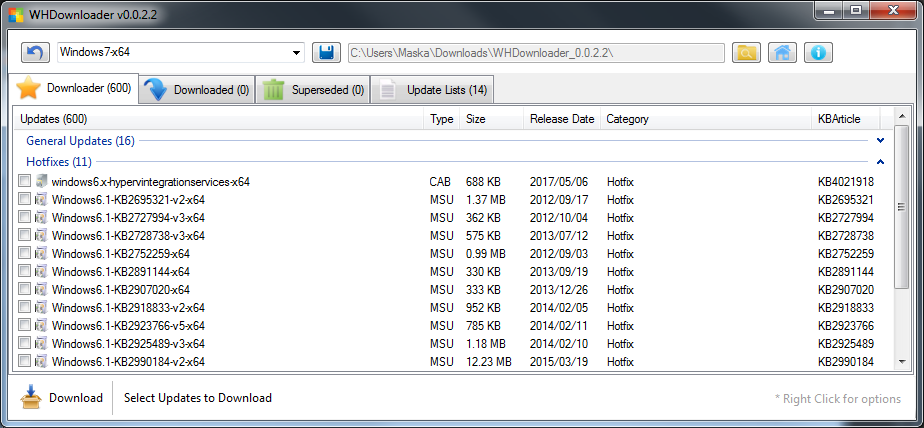This screenshot has width=924, height=428.
Task: Sort by the Size column header
Action: 491,119
